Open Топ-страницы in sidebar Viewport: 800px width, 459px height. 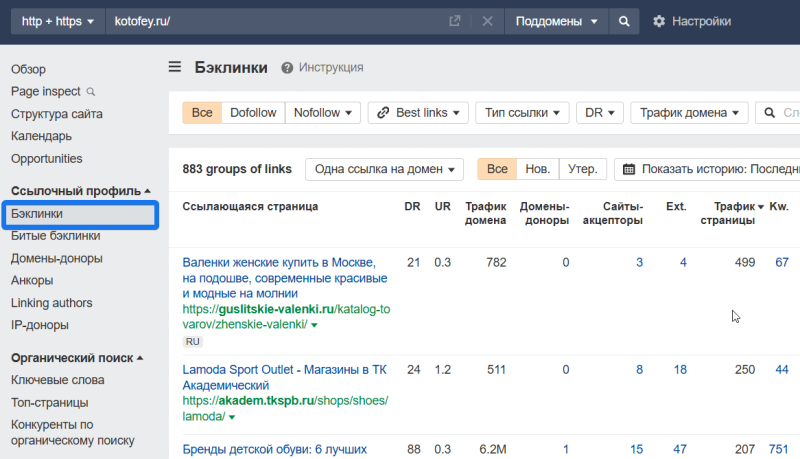tap(49, 402)
